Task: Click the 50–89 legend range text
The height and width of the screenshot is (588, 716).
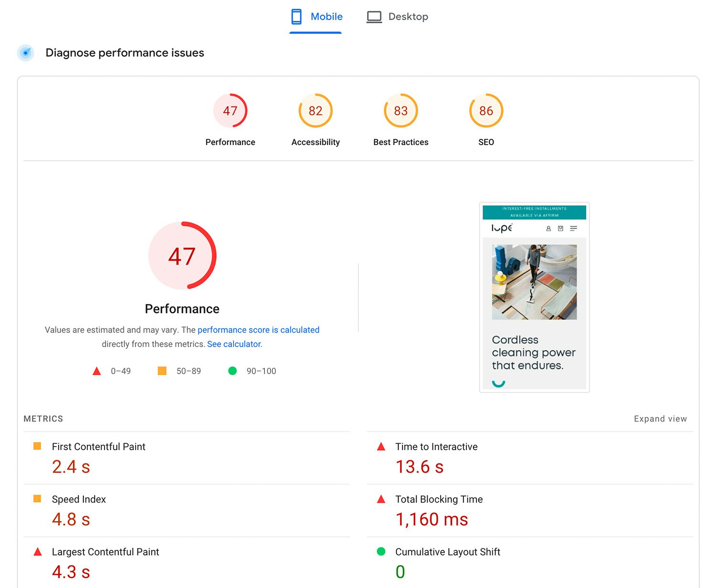Action: (x=189, y=371)
